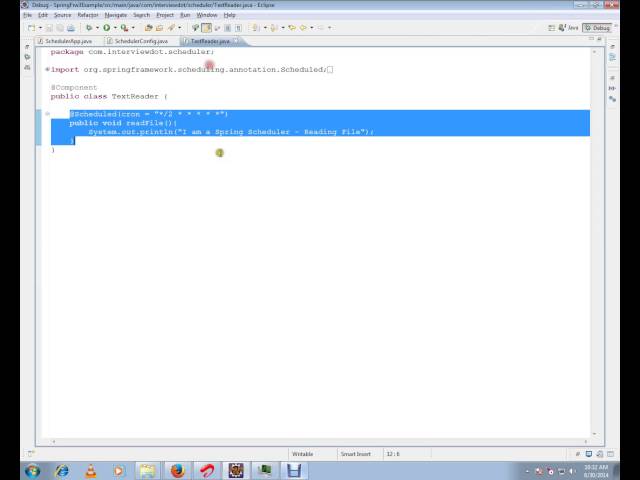Click the Open Perspective icon

tap(551, 28)
